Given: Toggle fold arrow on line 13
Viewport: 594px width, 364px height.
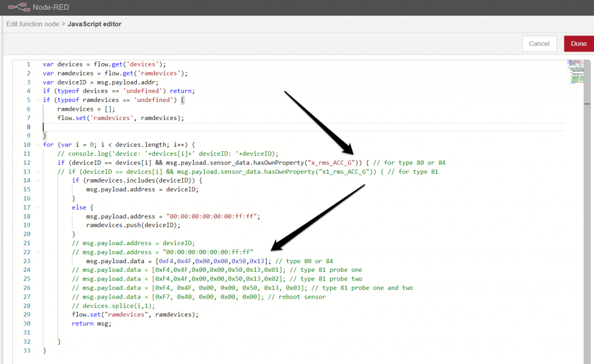Looking at the screenshot, I should [x=37, y=172].
